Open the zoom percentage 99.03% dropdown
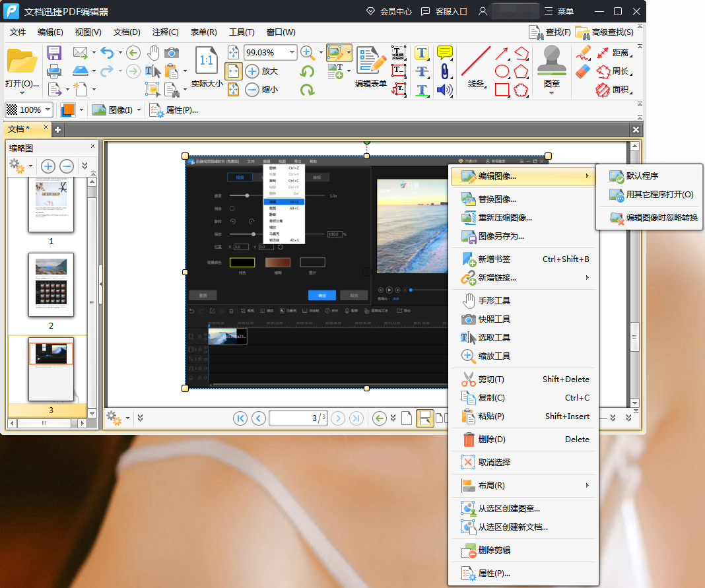Viewport: 705px width, 588px height. [292, 53]
